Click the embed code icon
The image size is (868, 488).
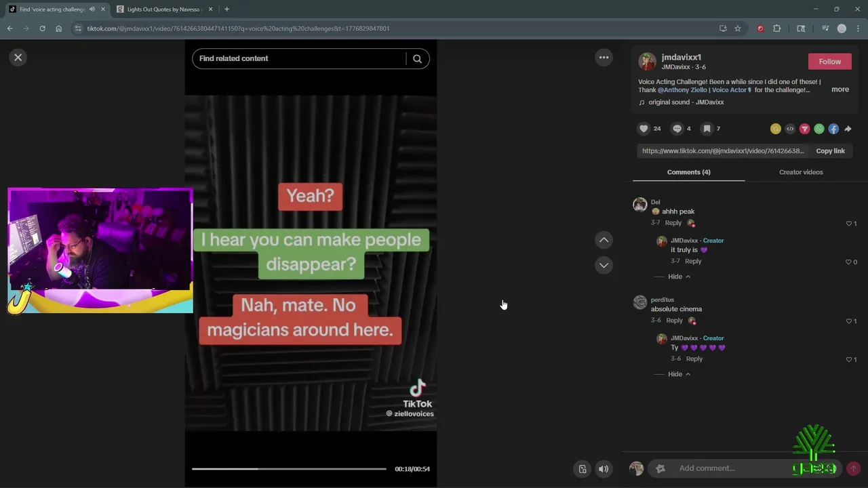coord(790,129)
